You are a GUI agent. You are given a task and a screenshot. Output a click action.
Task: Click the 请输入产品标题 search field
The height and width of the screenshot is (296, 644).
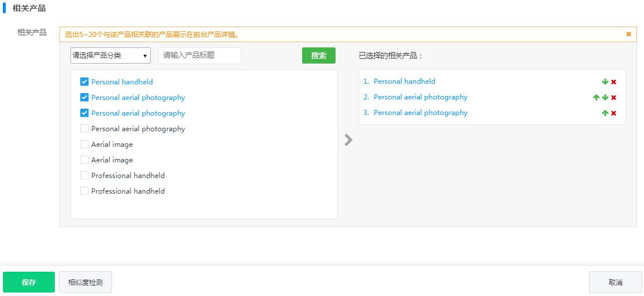[200, 55]
